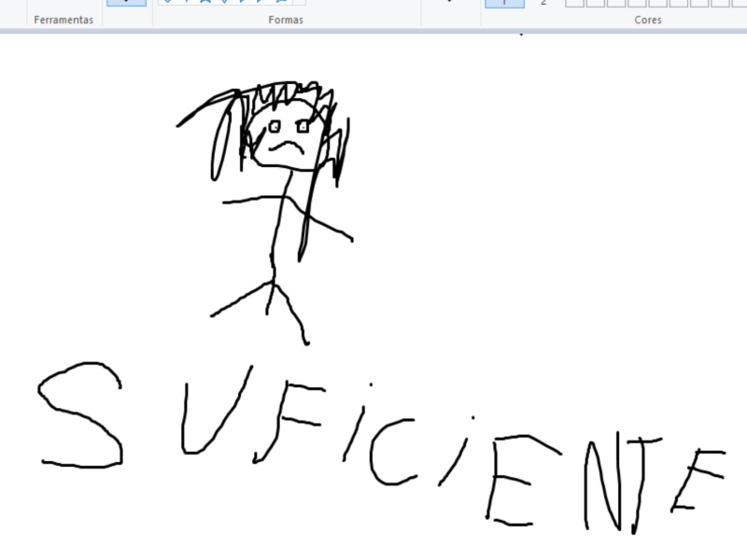Click the Cores group label
Image resolution: width=747 pixels, height=560 pixels.
click(648, 19)
